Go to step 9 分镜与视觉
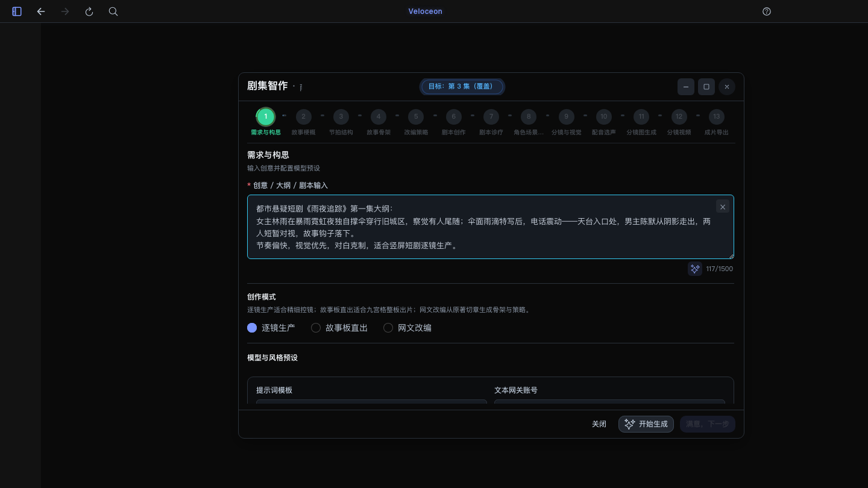868x488 pixels. coord(566,122)
